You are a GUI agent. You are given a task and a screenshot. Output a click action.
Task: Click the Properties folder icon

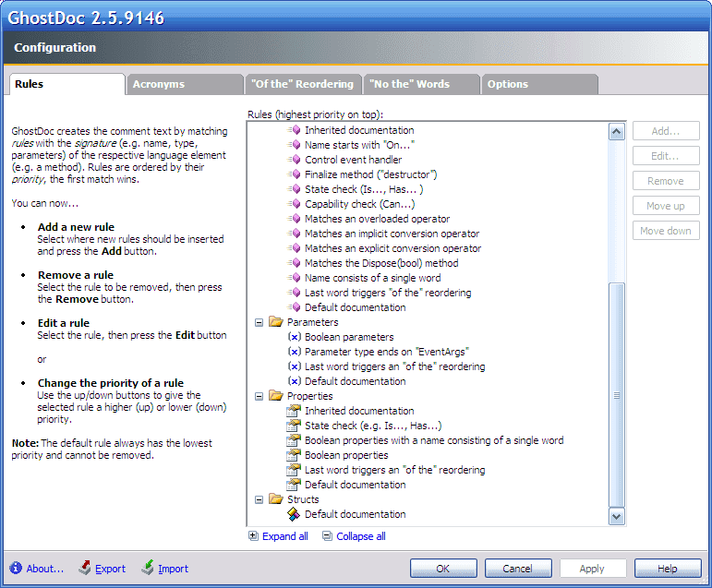275,395
